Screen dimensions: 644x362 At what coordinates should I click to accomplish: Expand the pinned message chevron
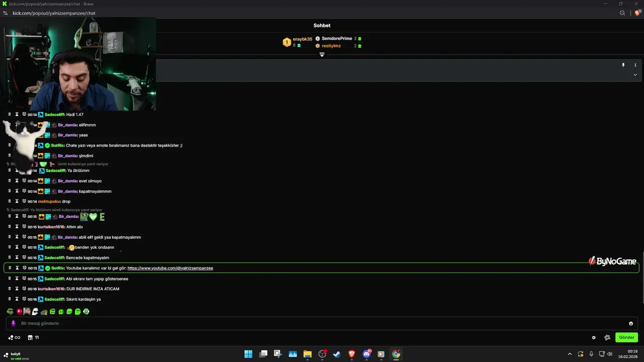pos(635,75)
